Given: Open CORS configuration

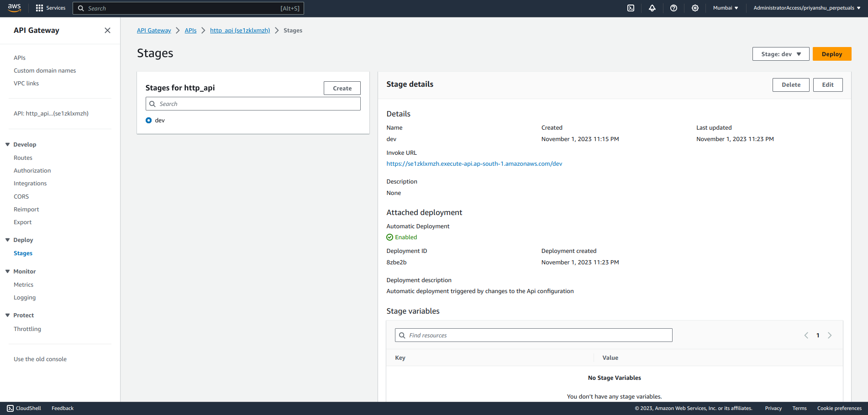Looking at the screenshot, I should [x=21, y=196].
